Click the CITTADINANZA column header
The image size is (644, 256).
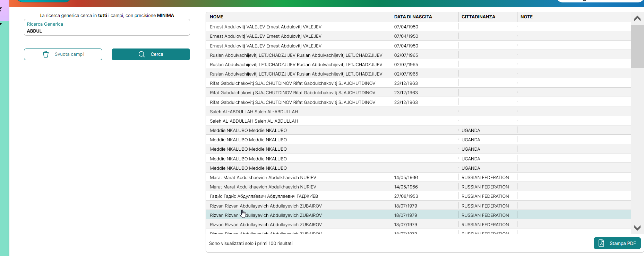478,17
